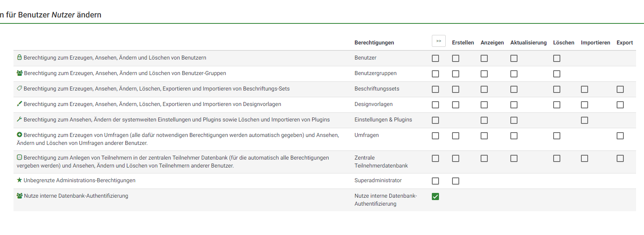Enable Erstellen permission for Benutzer
Image resolution: width=644 pixels, height=235 pixels.
[x=456, y=58]
